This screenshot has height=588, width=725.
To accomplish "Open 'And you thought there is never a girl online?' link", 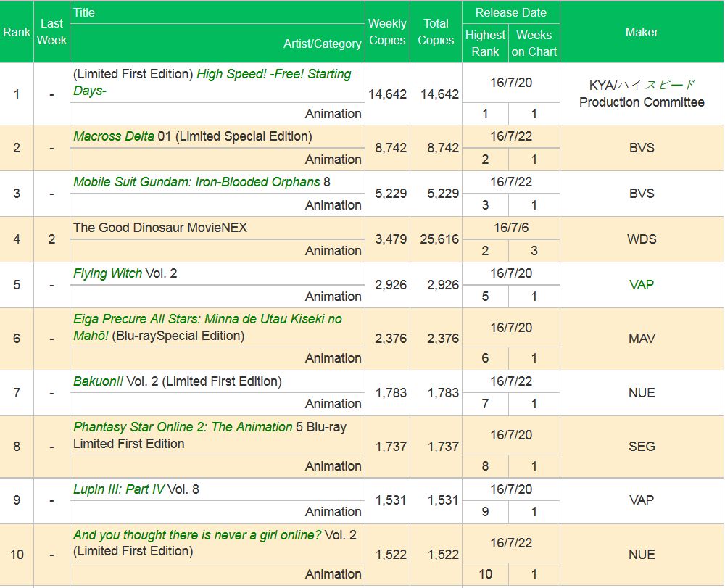I will coord(196,535).
